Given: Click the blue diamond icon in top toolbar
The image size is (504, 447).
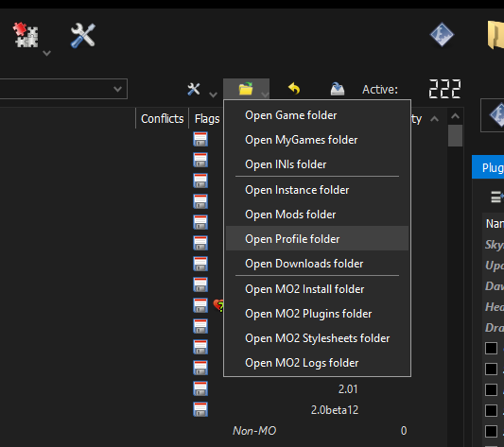Looking at the screenshot, I should pyautogui.click(x=442, y=34).
